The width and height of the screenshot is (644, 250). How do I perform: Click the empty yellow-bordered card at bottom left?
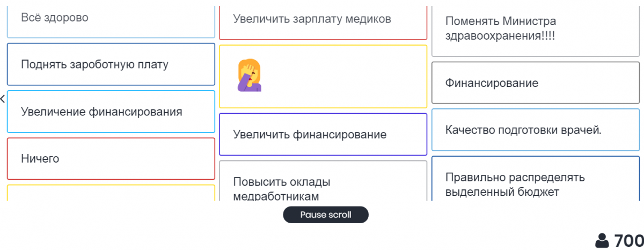[x=111, y=193]
